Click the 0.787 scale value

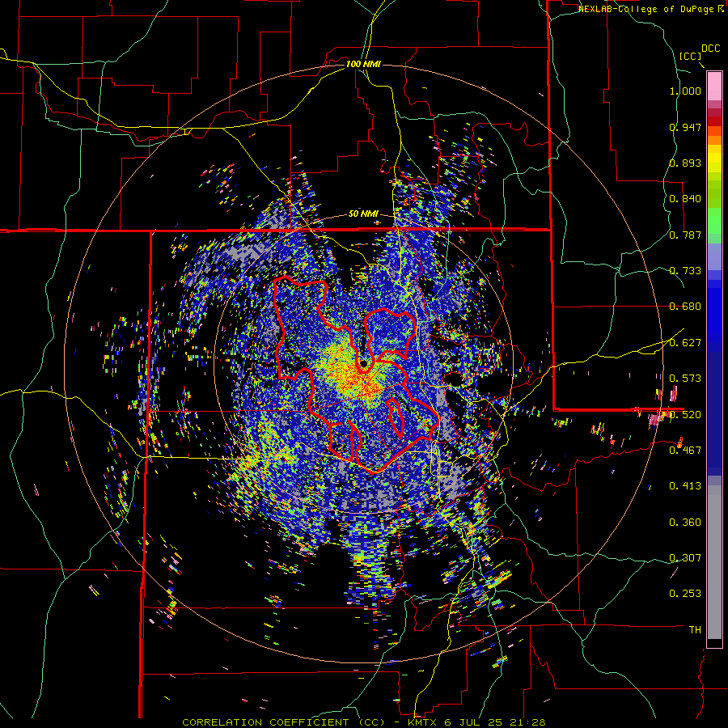685,235
